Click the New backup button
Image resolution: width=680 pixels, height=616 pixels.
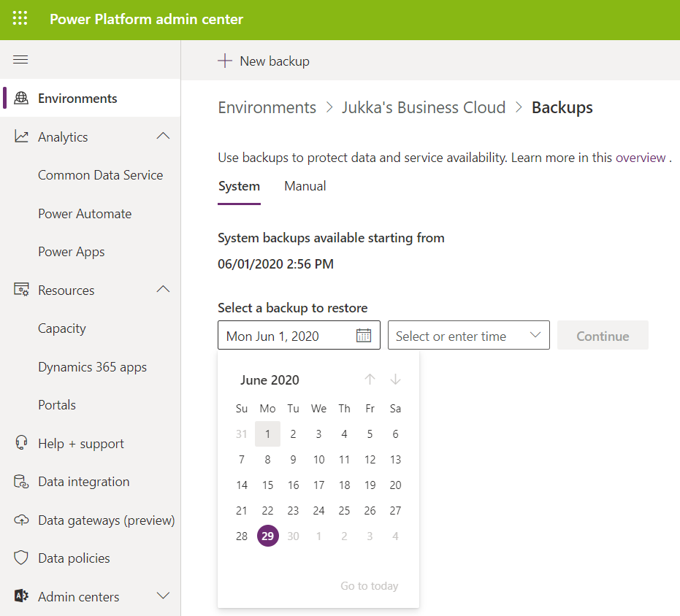tap(264, 61)
